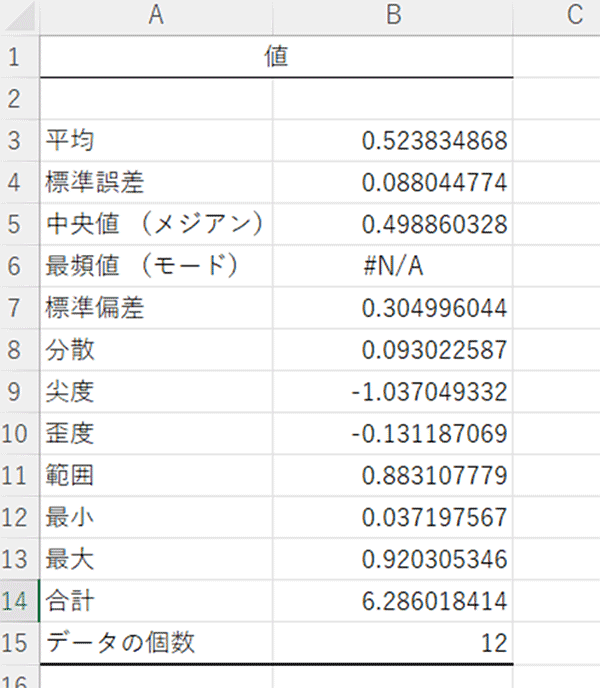The height and width of the screenshot is (688, 600).
Task: Select the データの個数 count cell 12
Action: point(392,642)
